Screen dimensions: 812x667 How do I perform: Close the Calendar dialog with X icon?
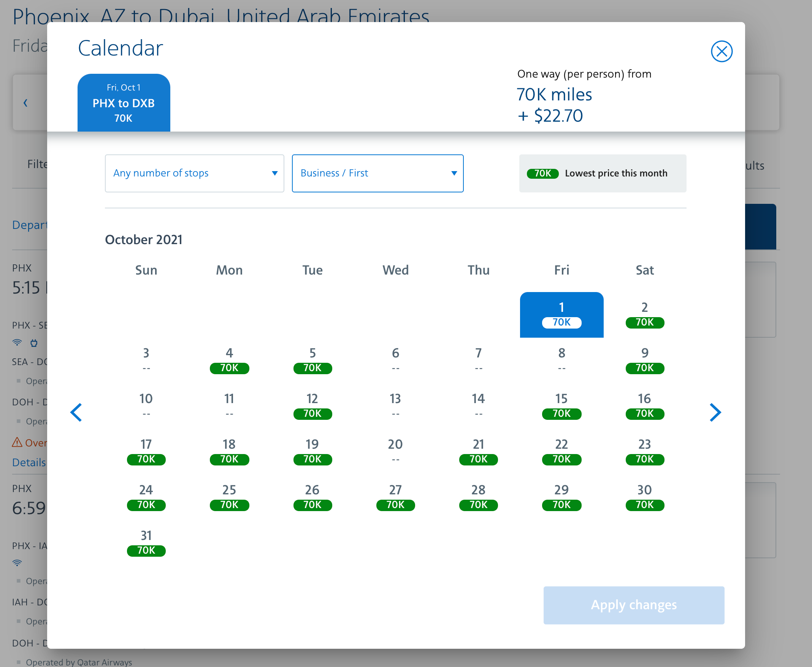[722, 51]
